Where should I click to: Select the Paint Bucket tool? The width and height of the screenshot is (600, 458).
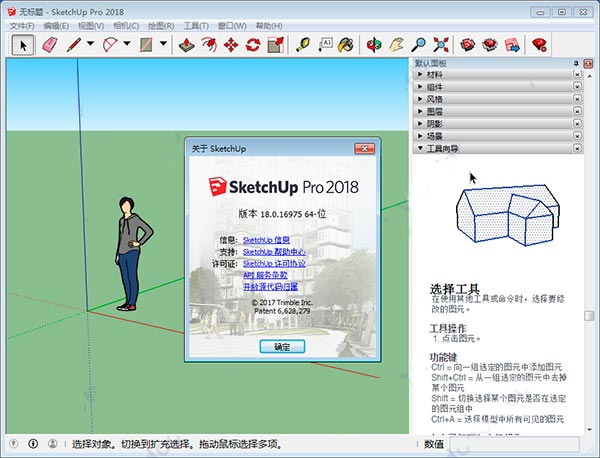(x=346, y=44)
